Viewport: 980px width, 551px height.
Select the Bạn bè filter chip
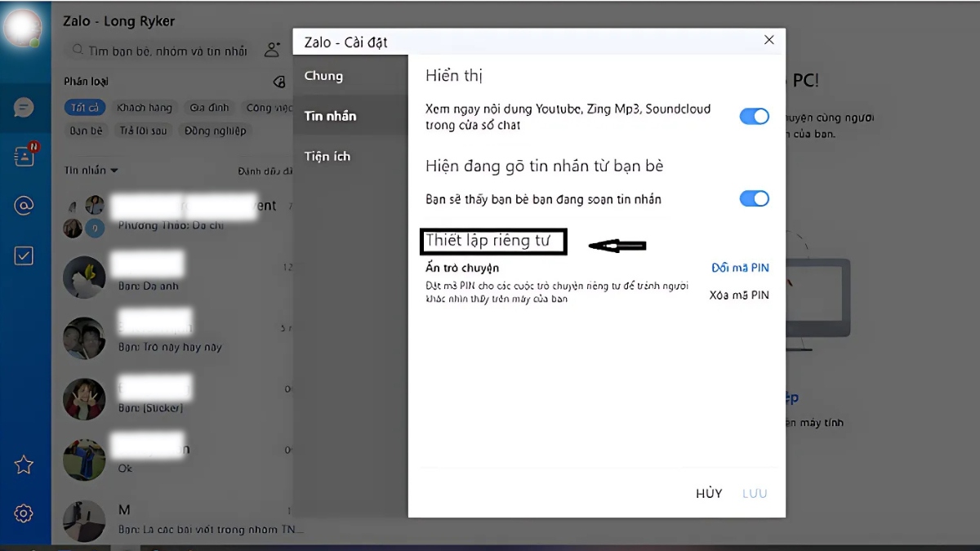87,131
